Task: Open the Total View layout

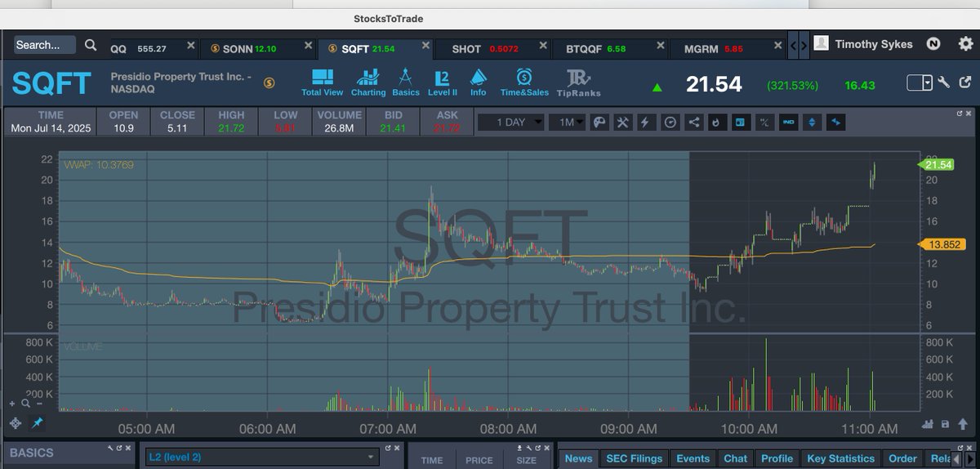Action: (x=322, y=83)
